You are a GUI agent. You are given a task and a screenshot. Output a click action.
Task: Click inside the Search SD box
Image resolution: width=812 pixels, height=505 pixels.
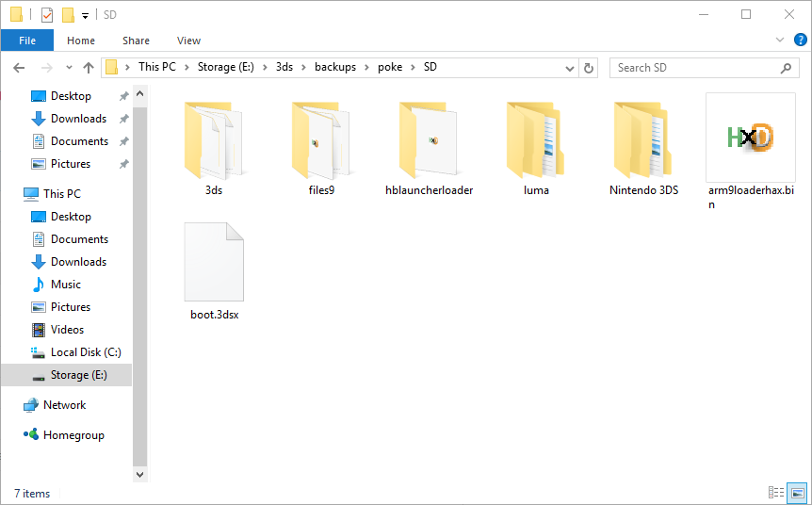tap(705, 68)
